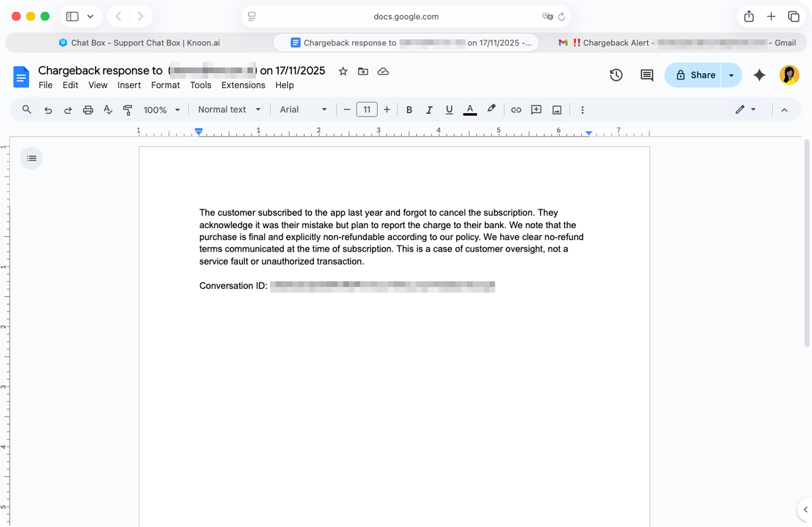Toggle bold formatting
812x527 pixels.
tap(409, 109)
